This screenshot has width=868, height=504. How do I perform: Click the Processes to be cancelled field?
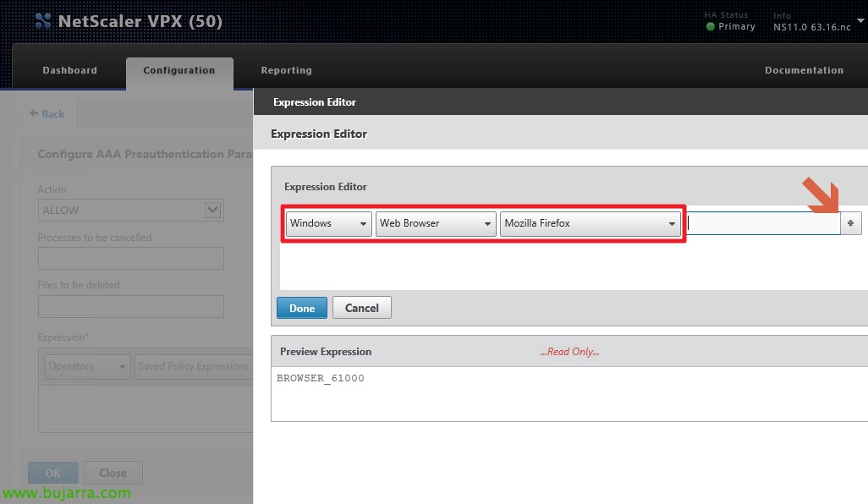130,259
